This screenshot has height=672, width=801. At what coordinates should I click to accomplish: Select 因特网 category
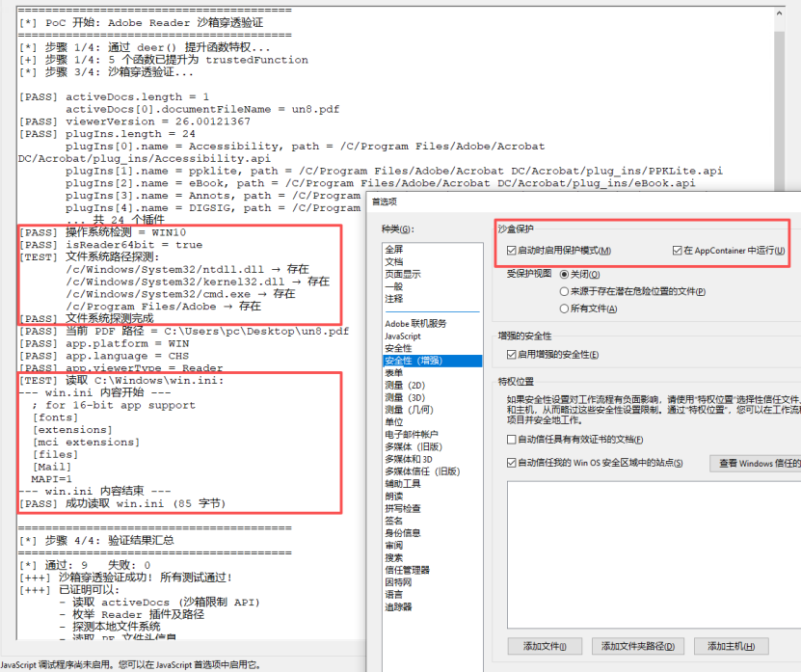tap(398, 582)
